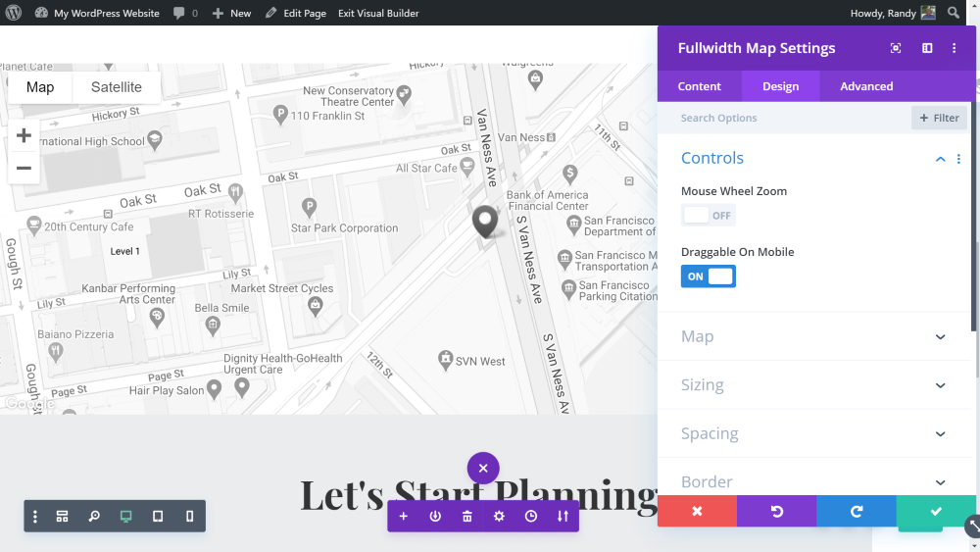This screenshot has height=552, width=980.
Task: Toggle fullscreen settings panel icon
Action: (896, 48)
